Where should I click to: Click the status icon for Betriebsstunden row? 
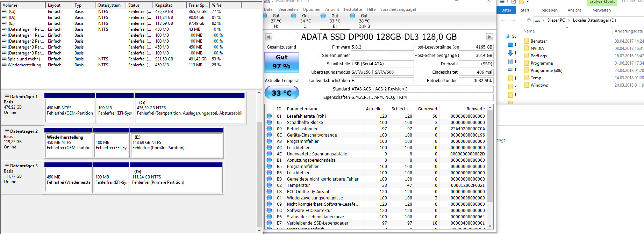(x=269, y=129)
